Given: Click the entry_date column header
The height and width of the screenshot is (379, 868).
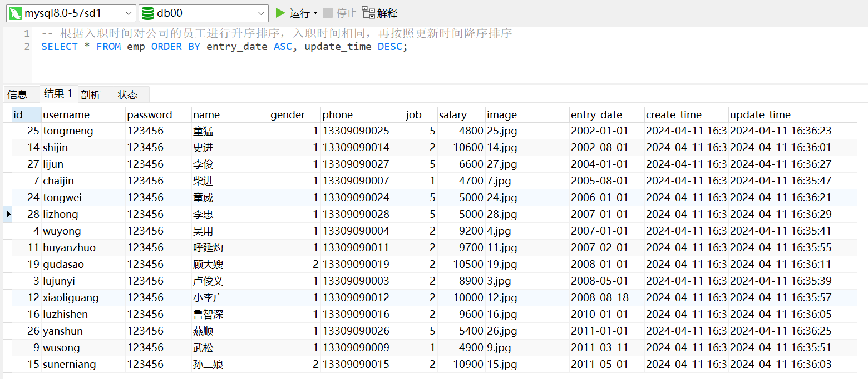Looking at the screenshot, I should pyautogui.click(x=607, y=114).
